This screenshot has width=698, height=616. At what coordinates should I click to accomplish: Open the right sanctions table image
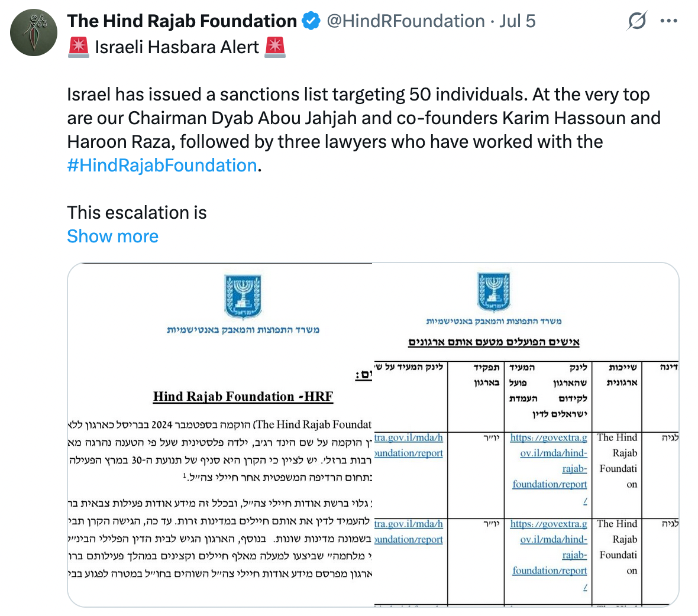(526, 435)
